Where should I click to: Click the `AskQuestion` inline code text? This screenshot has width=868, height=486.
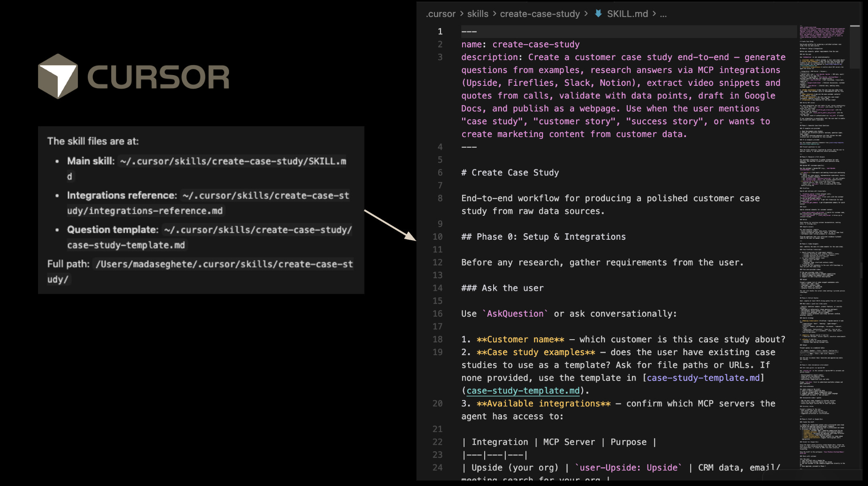[515, 314]
